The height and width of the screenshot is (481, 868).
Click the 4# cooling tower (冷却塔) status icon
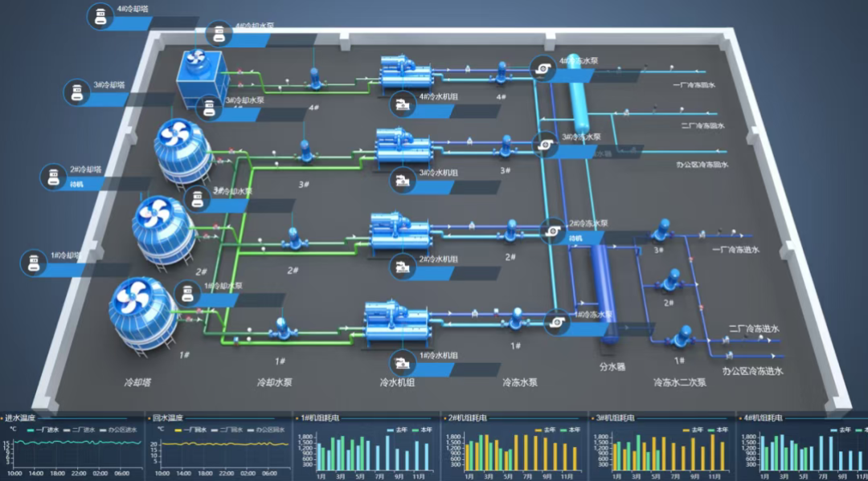pyautogui.click(x=100, y=16)
